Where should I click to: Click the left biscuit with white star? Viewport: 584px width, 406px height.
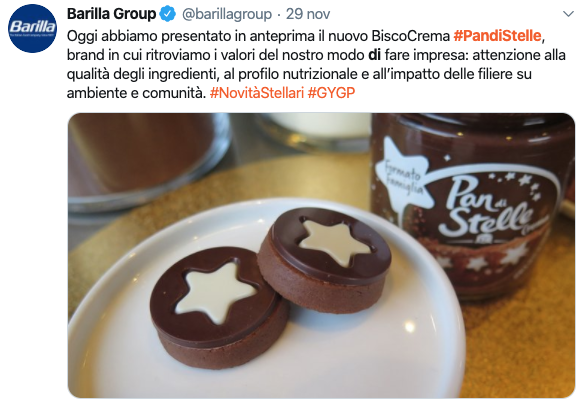[x=219, y=307]
